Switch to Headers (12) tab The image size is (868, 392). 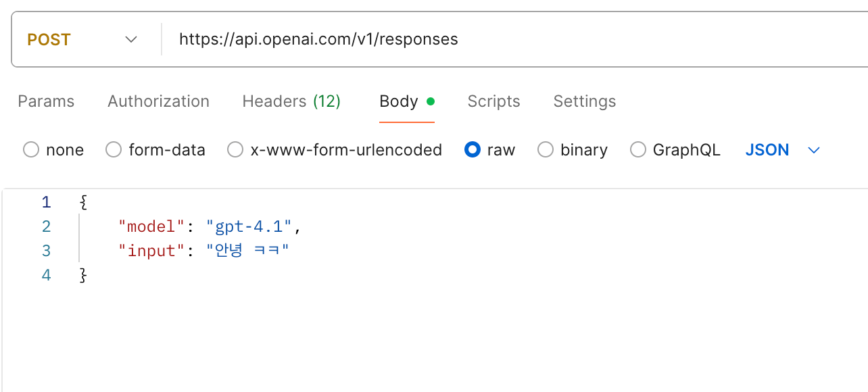291,101
